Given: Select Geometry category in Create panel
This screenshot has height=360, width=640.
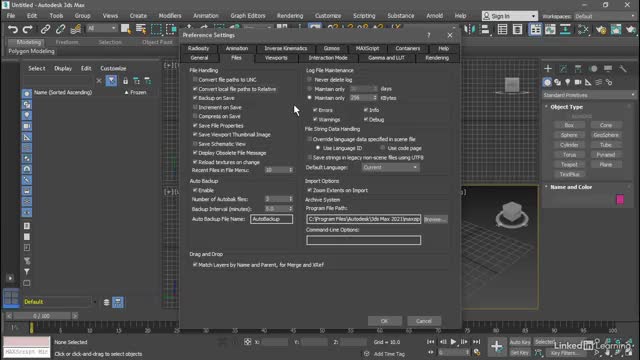Looking at the screenshot, I should (547, 82).
